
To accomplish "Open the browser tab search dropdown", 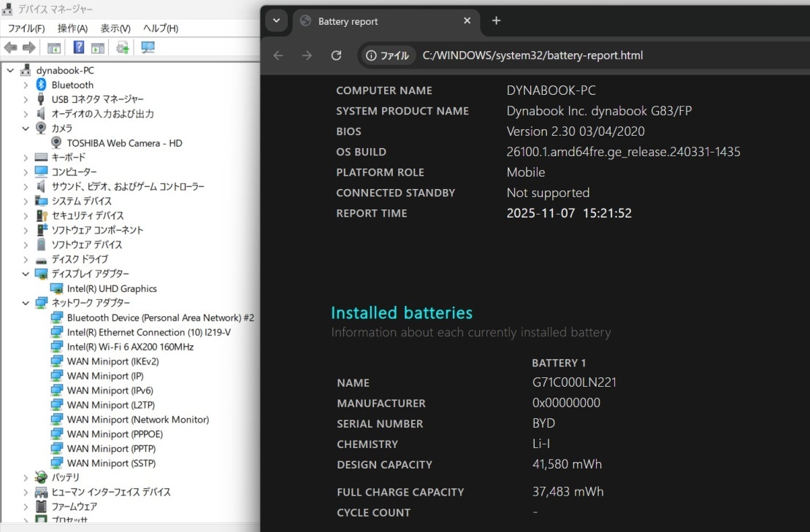I will (276, 21).
